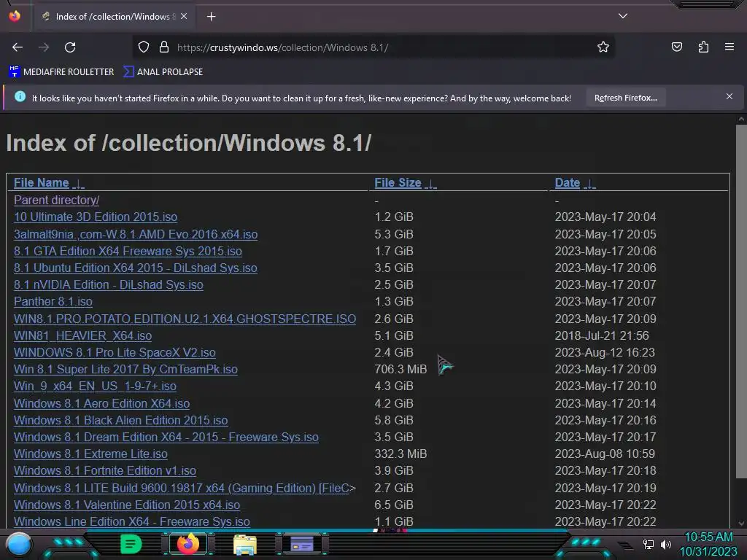Click the Refresh Firefox... button
747x560 pixels.
[x=625, y=98]
